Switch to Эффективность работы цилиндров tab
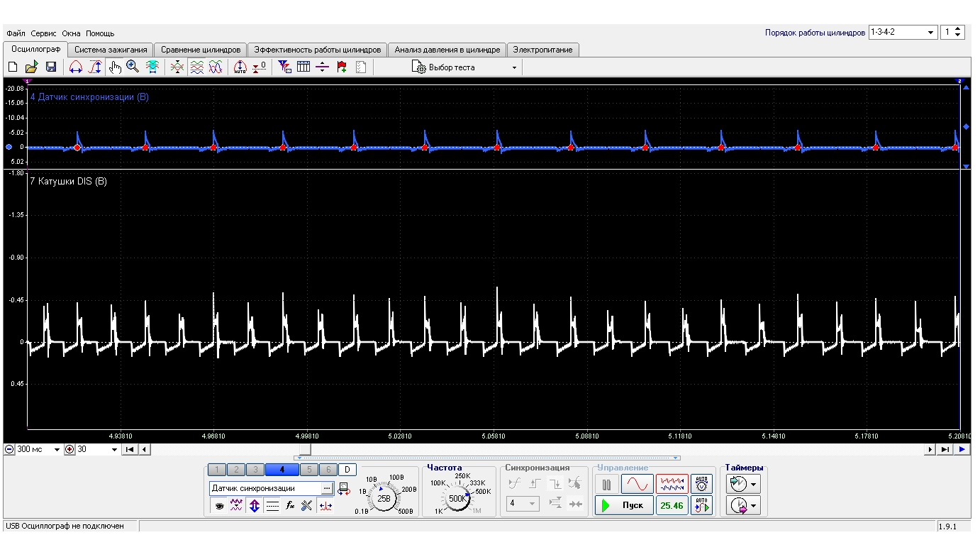This screenshot has height=535, width=980. click(x=318, y=50)
